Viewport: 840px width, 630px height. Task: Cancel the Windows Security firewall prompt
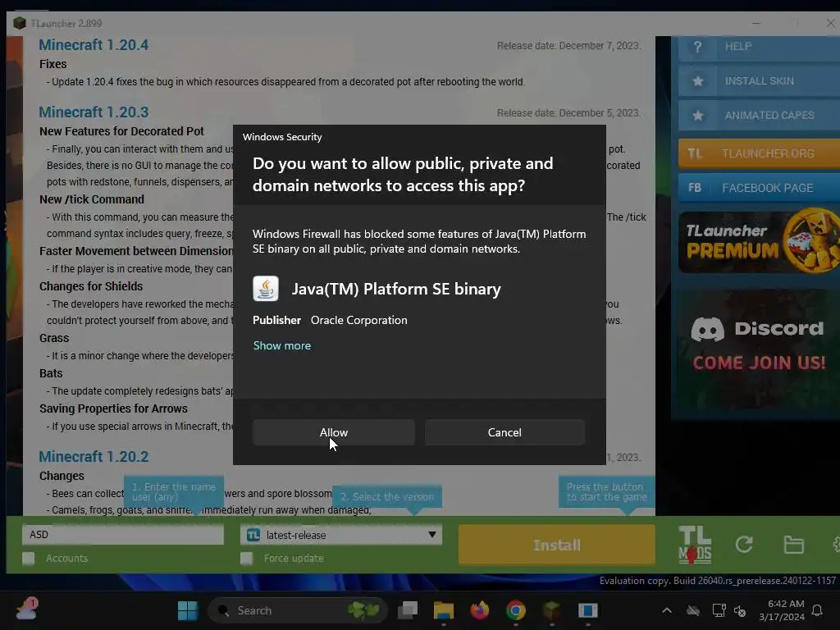point(504,432)
